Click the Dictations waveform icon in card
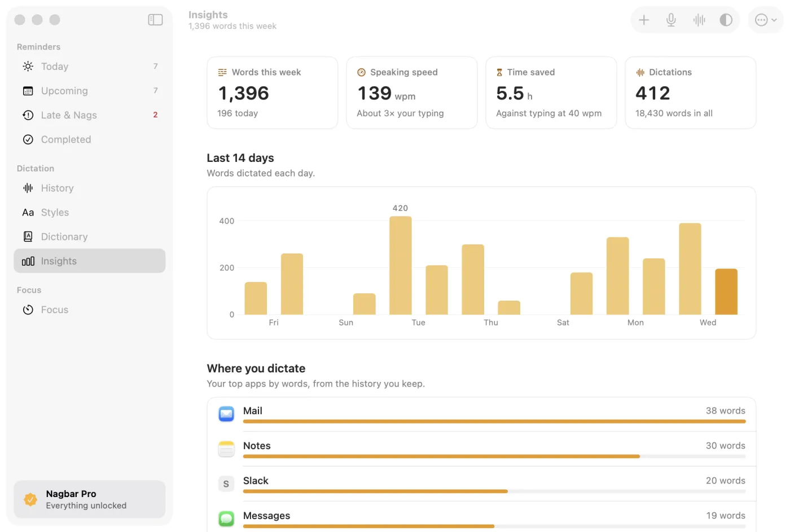This screenshot has height=532, width=790. coord(640,72)
